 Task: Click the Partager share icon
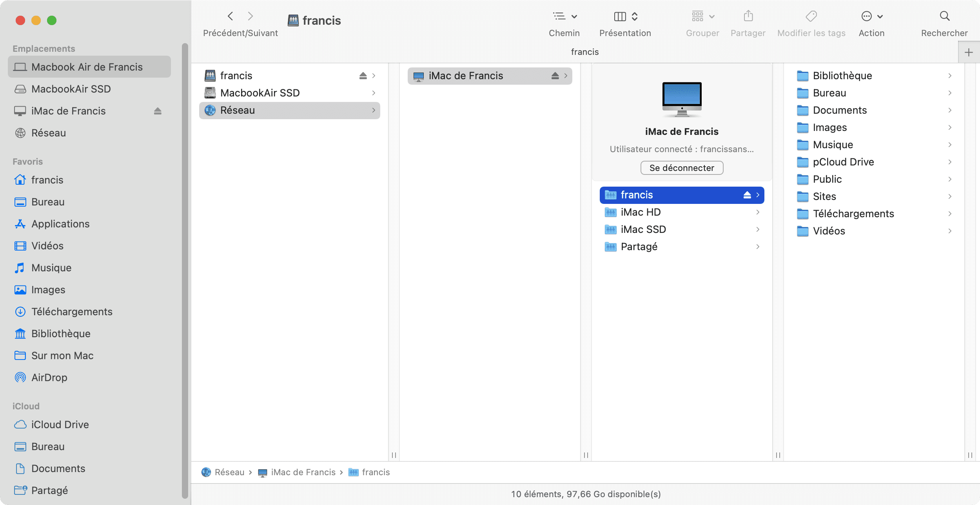pos(748,16)
